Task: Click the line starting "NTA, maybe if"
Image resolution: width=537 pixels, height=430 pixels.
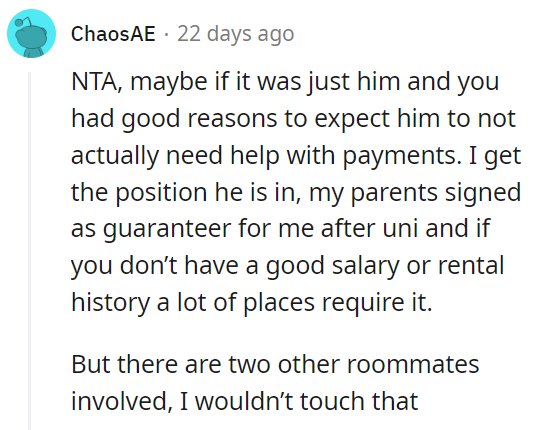Action: pos(285,82)
